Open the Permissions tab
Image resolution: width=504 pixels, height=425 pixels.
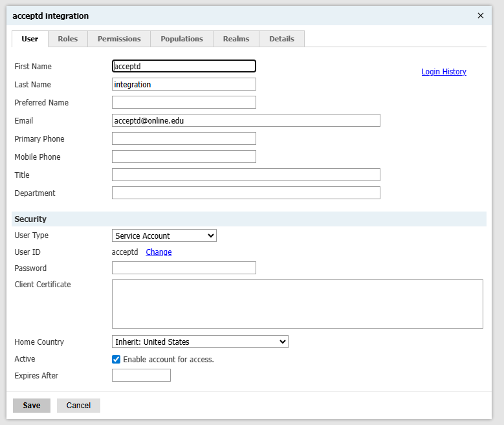point(119,39)
